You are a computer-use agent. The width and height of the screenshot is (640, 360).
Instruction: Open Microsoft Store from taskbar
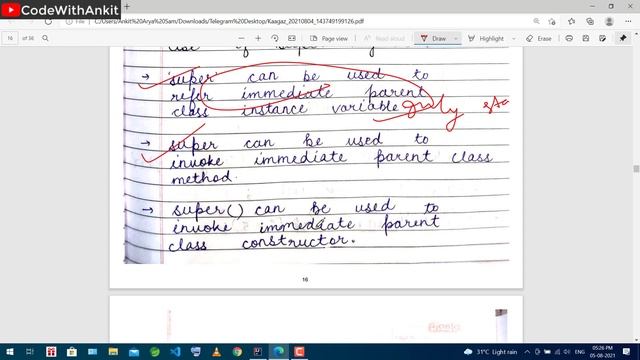72,351
